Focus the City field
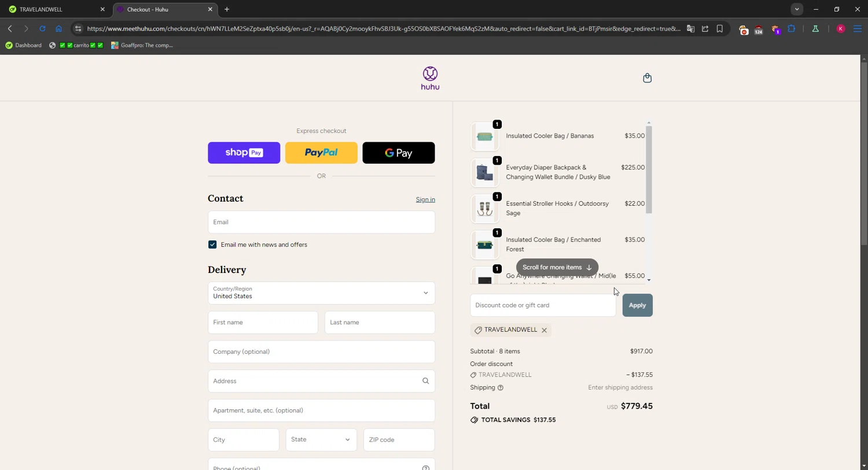868x470 pixels. pyautogui.click(x=243, y=440)
